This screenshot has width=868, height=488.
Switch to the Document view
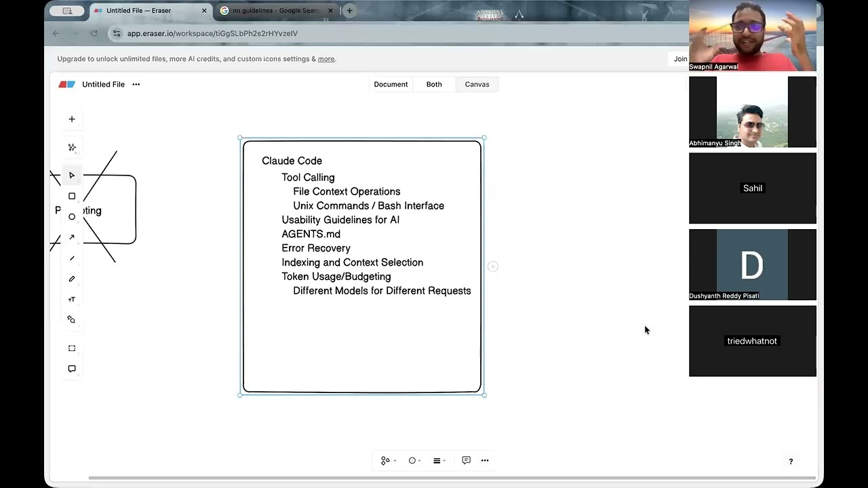point(391,85)
